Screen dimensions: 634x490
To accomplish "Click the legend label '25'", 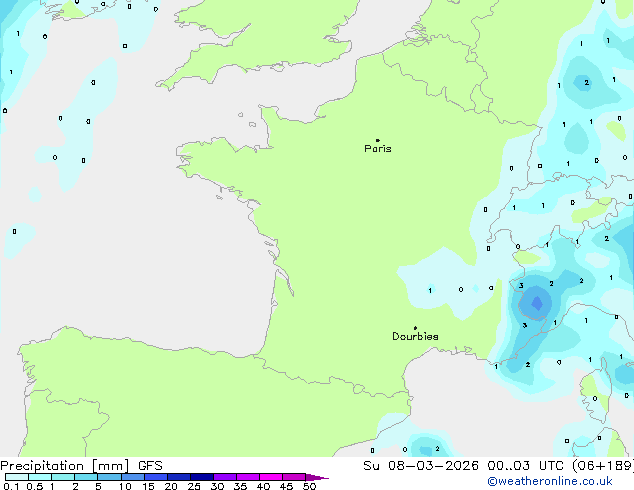I will pos(194,486).
